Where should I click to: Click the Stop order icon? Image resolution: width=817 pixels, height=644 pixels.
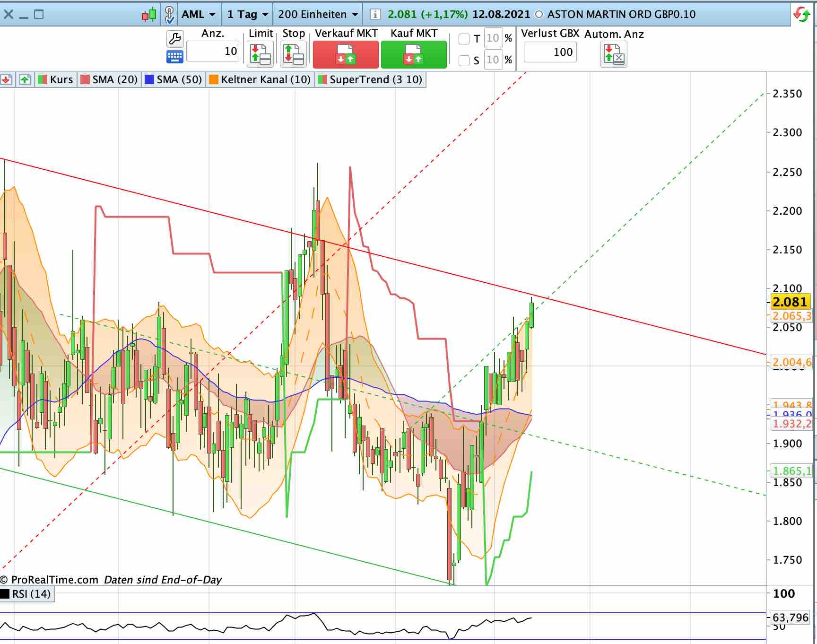coord(294,54)
